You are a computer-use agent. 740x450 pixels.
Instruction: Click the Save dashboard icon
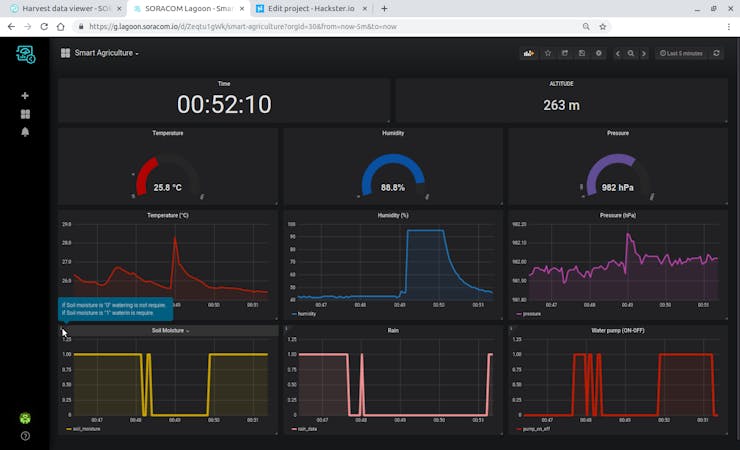point(581,53)
